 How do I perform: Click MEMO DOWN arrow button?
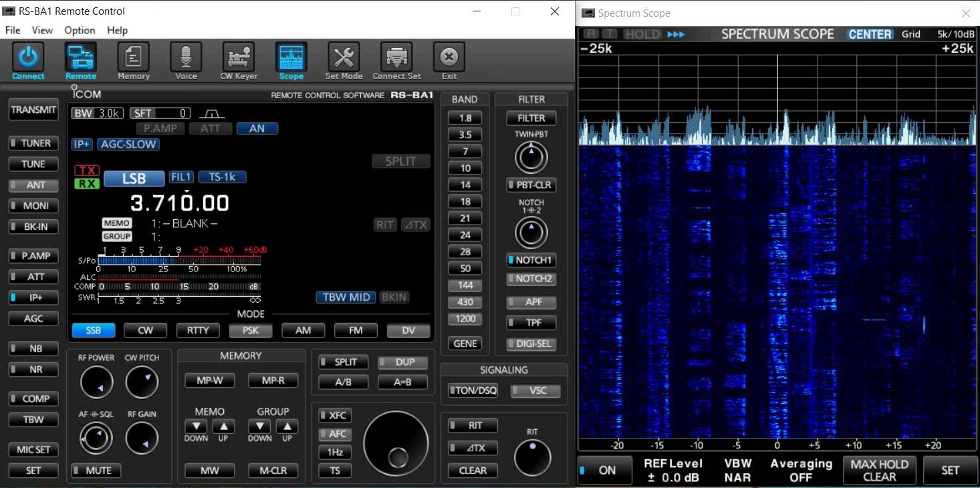pos(196,426)
